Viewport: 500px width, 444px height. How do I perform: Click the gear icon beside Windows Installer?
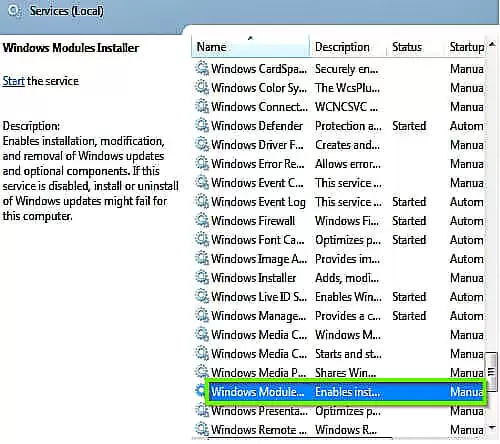tap(202, 277)
